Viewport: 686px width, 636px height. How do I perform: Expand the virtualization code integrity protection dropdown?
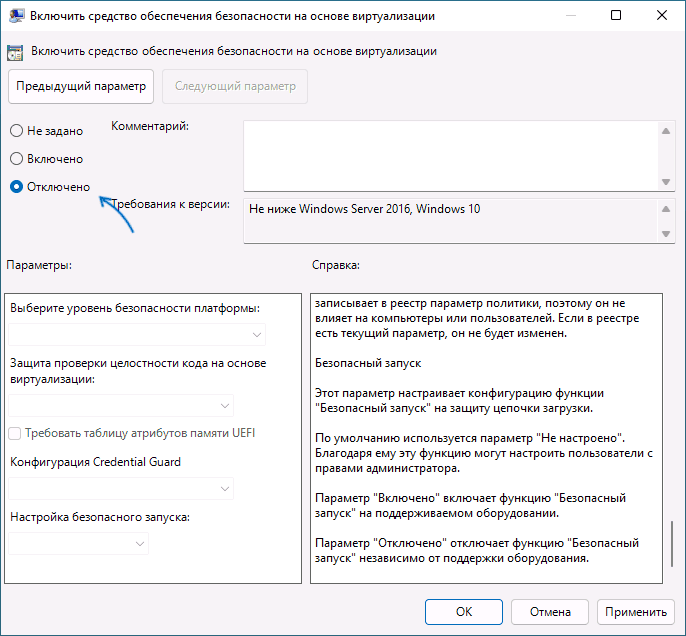122,405
